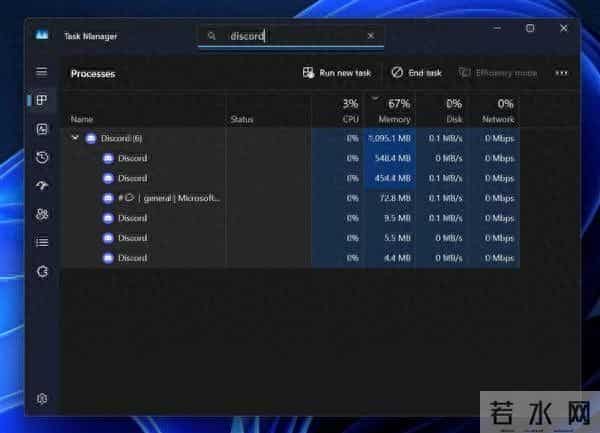
Task: Collapse the Discord (6) process group
Action: [75, 138]
